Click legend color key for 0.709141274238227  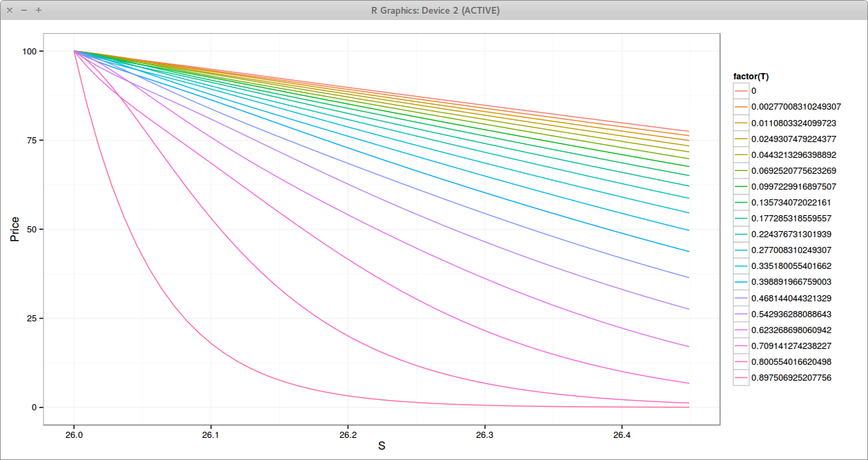(x=741, y=346)
